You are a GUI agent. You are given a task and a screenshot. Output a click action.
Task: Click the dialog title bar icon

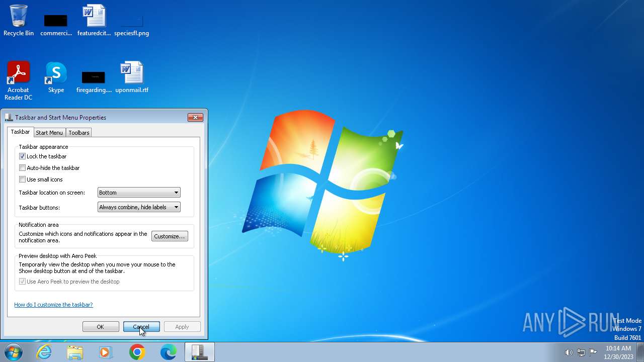[x=9, y=117]
